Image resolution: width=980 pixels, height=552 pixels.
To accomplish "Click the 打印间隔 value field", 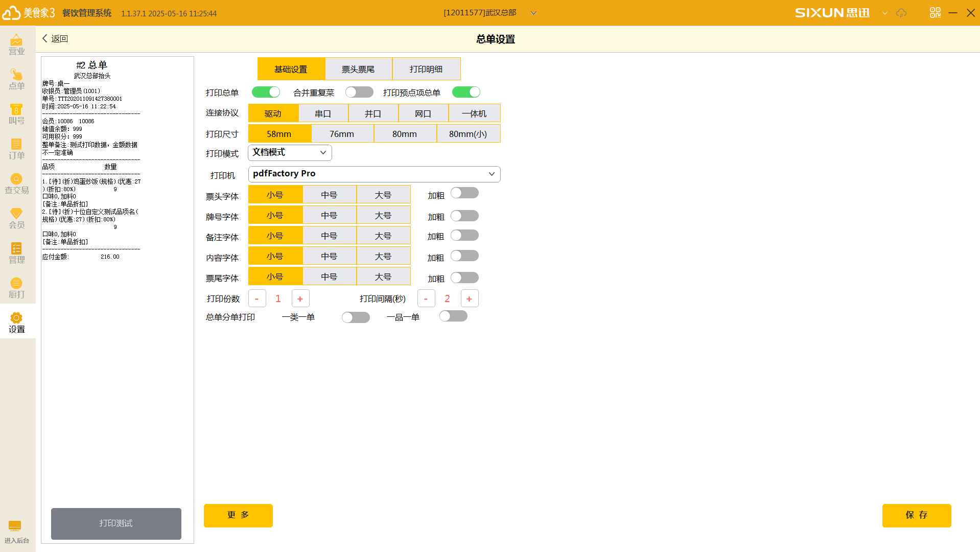I will click(x=448, y=298).
